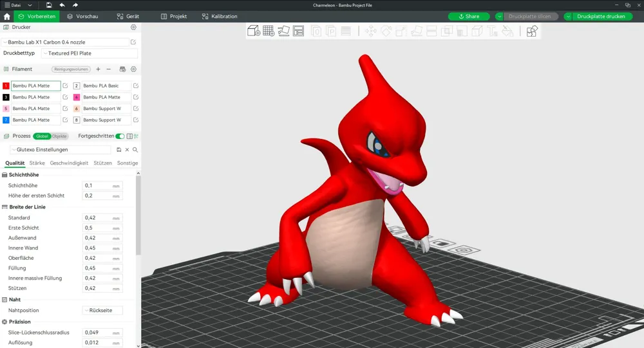Click the pink filament 4 color swatch
The image size is (644, 348).
coord(77,97)
